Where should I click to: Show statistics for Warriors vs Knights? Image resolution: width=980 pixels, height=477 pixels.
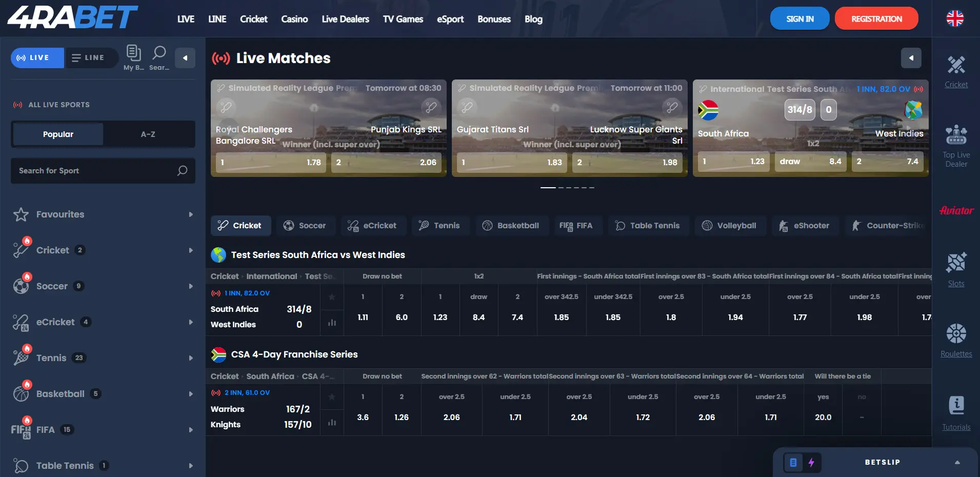[x=332, y=423]
